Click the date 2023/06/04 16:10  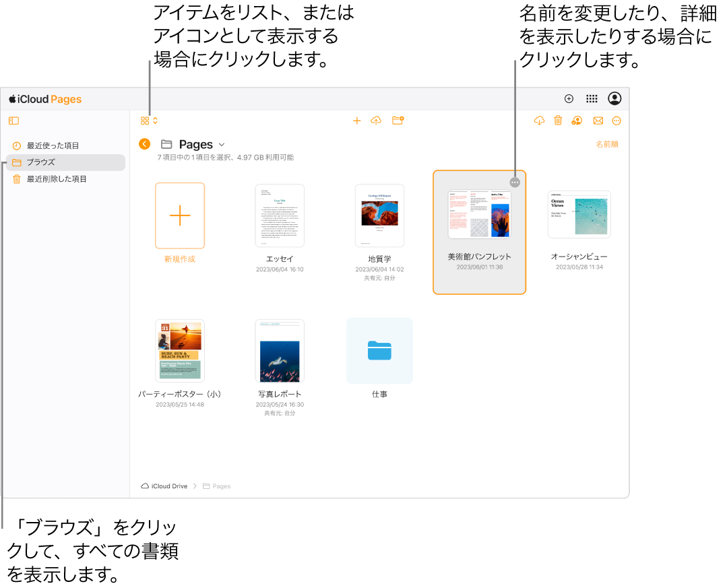pos(280,269)
